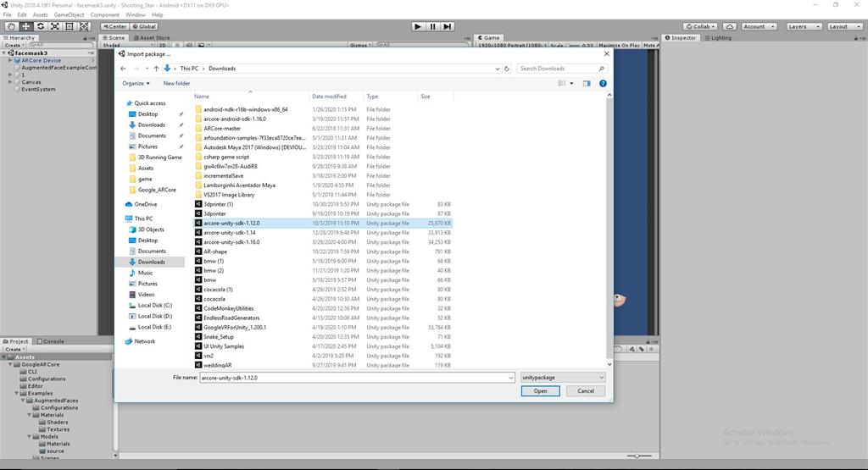868x470 pixels.
Task: Open file dialog help icon
Action: tap(603, 84)
